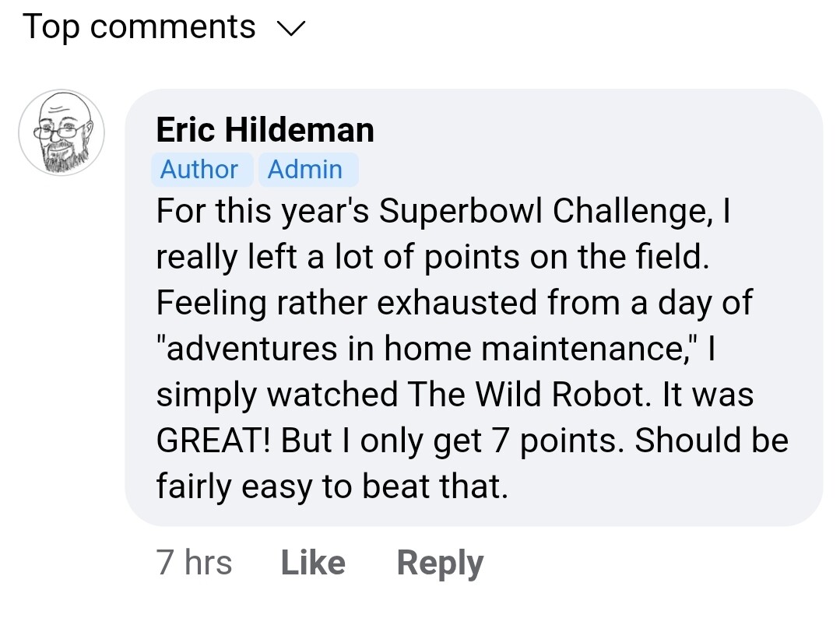The height and width of the screenshot is (618, 840).
Task: Like Eric Hildeman's comment
Action: point(313,563)
